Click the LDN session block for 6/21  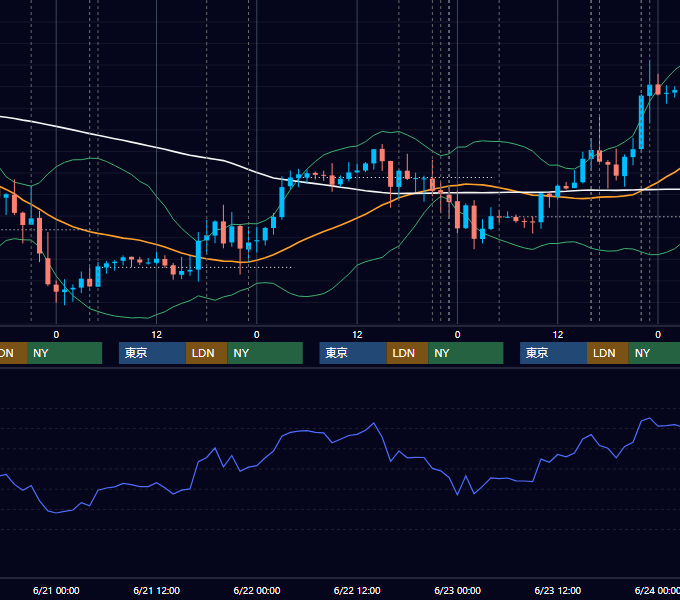(x=206, y=353)
